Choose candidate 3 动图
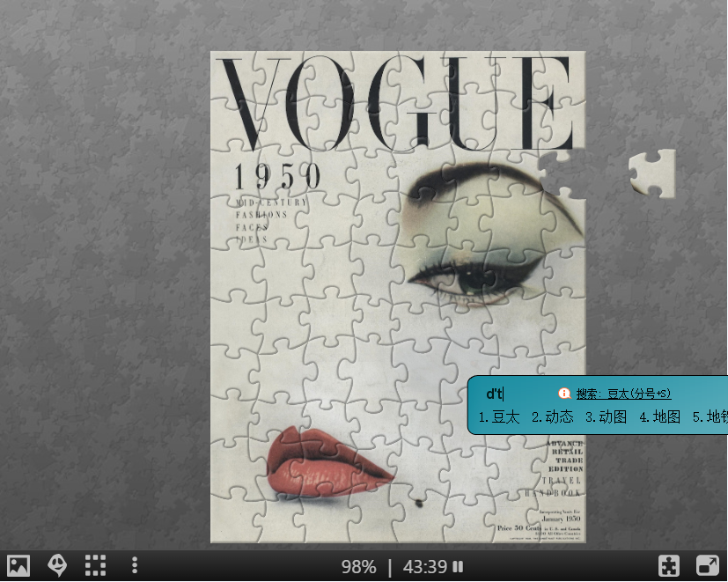 607,417
